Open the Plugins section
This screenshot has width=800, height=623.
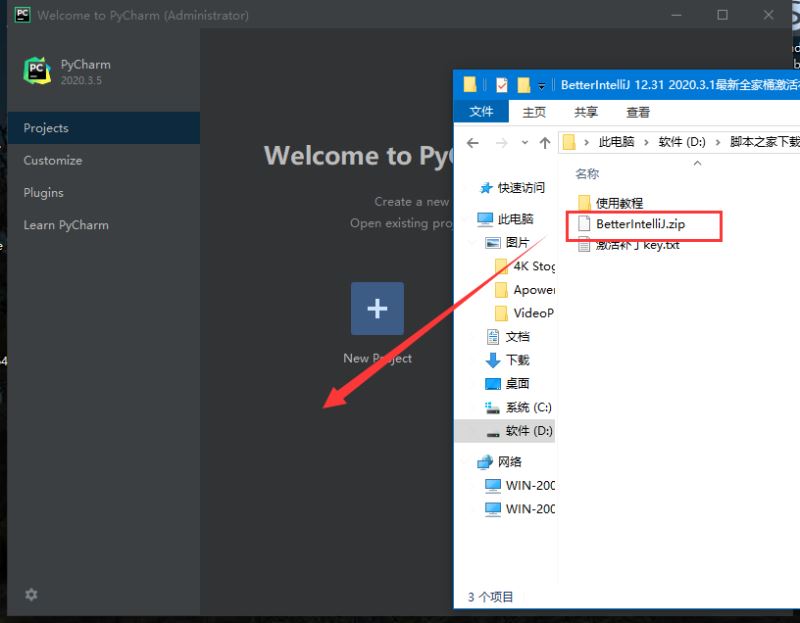pyautogui.click(x=43, y=193)
